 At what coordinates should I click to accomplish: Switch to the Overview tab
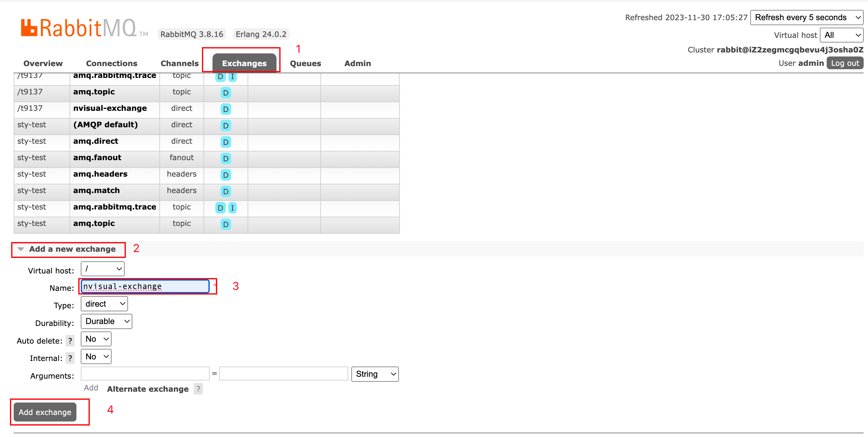pyautogui.click(x=43, y=63)
